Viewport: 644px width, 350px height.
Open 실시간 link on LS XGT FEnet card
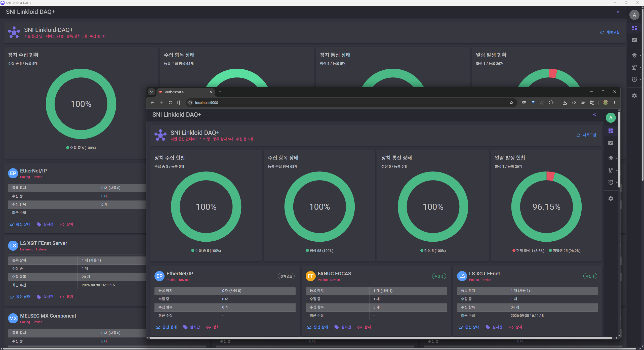point(494,327)
